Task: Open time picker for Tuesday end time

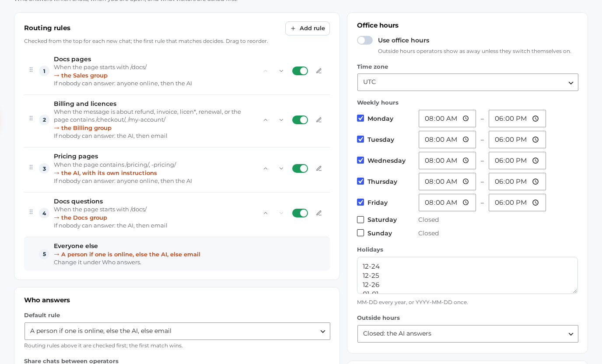Action: coord(535,140)
